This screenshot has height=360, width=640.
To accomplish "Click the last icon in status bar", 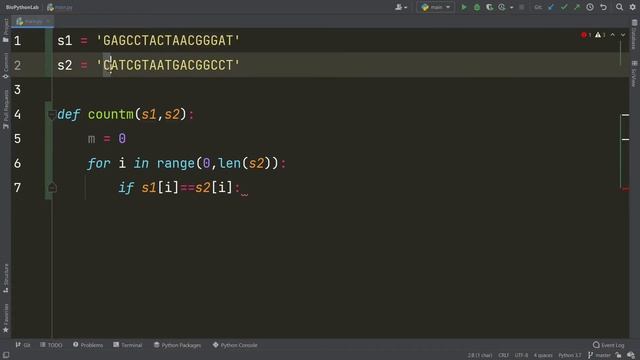I will click(x=631, y=355).
